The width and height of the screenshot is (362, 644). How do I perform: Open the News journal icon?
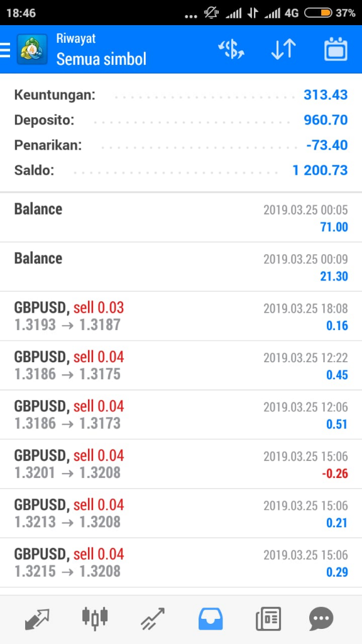coord(267,618)
